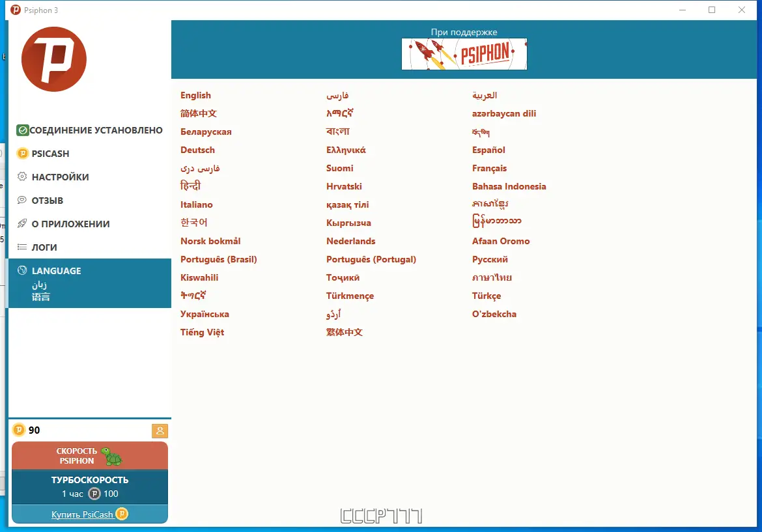Viewport: 762px width, 532px height.
Task: Click the rocket icon next to О приложении
Action: pyautogui.click(x=22, y=223)
